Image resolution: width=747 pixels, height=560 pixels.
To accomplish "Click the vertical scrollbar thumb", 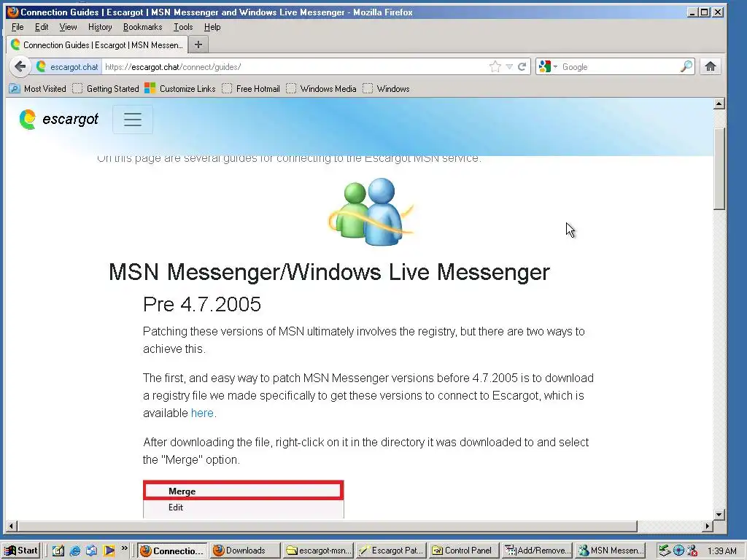I will (x=719, y=168).
